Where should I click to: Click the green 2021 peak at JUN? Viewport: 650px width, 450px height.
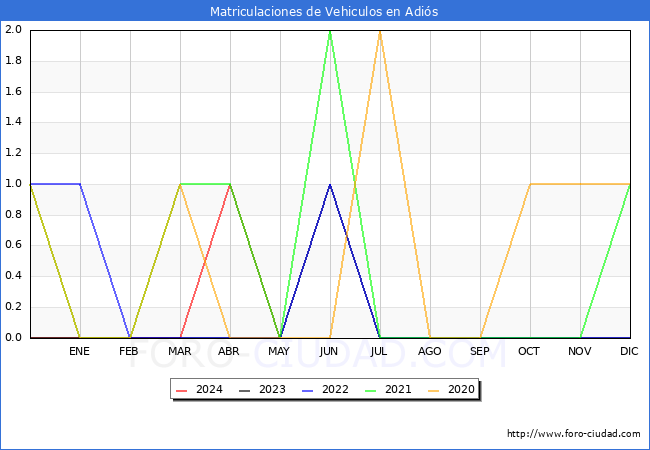[330, 31]
